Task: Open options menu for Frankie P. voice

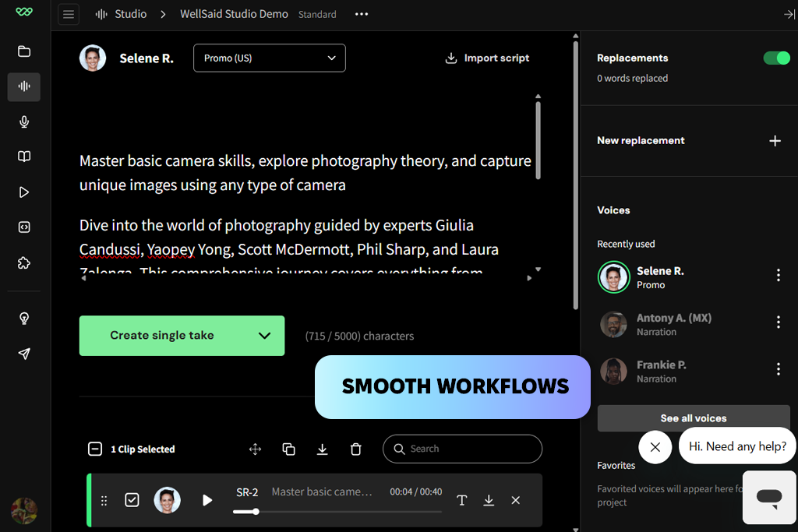Action: (779, 368)
